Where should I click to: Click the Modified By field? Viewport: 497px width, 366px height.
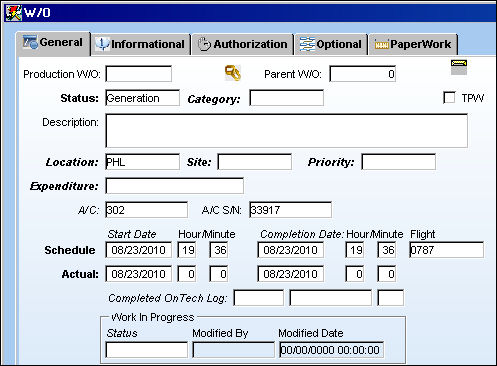point(233,350)
